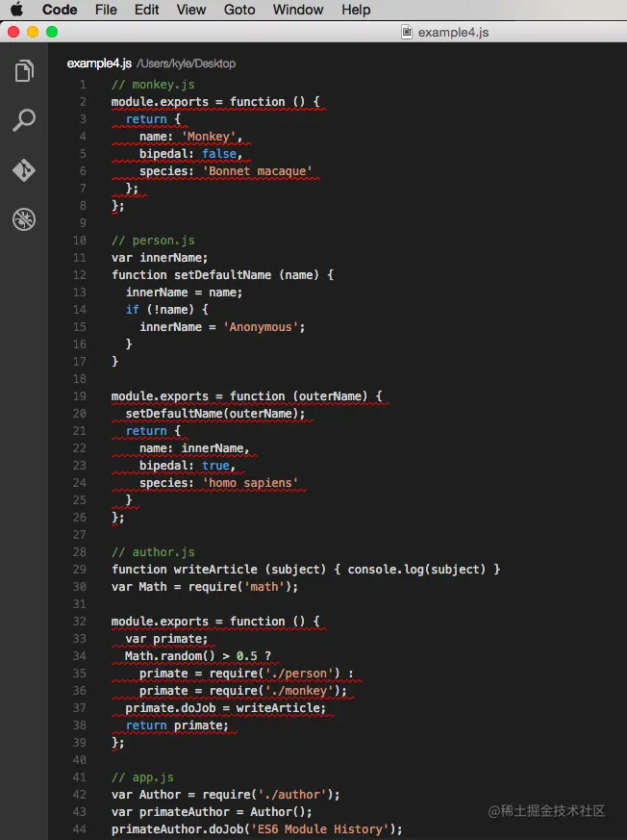Open the Help menu

click(356, 10)
